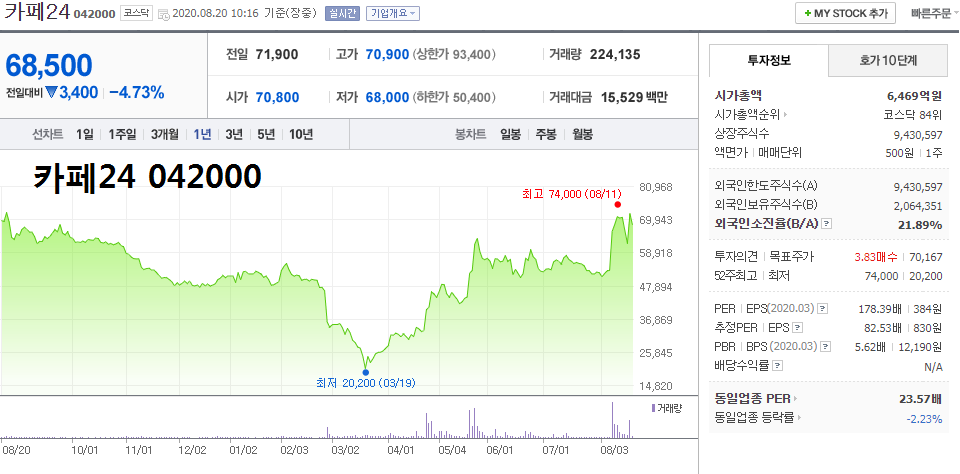Click the 80,968 price axis label
This screenshot has width=960, height=474.
pos(654,187)
